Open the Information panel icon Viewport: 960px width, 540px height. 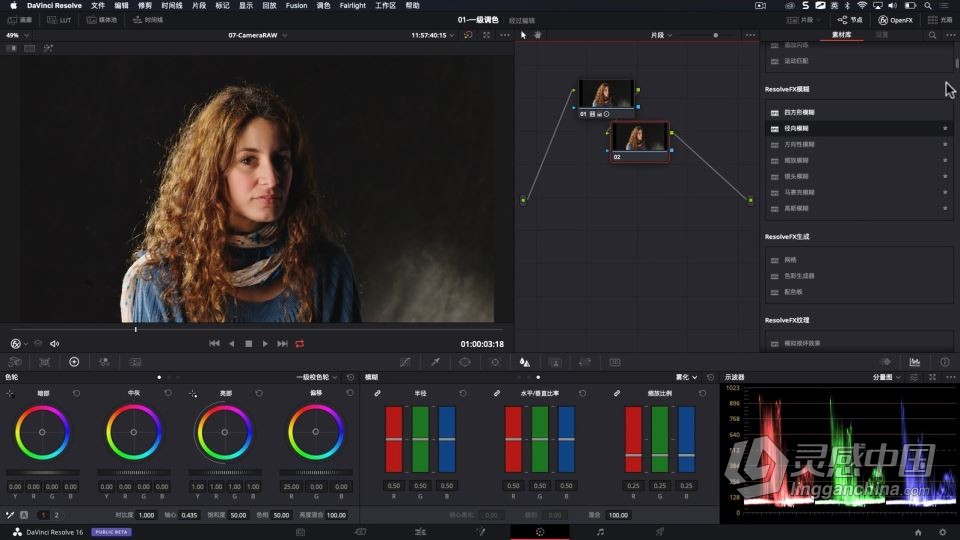(945, 362)
